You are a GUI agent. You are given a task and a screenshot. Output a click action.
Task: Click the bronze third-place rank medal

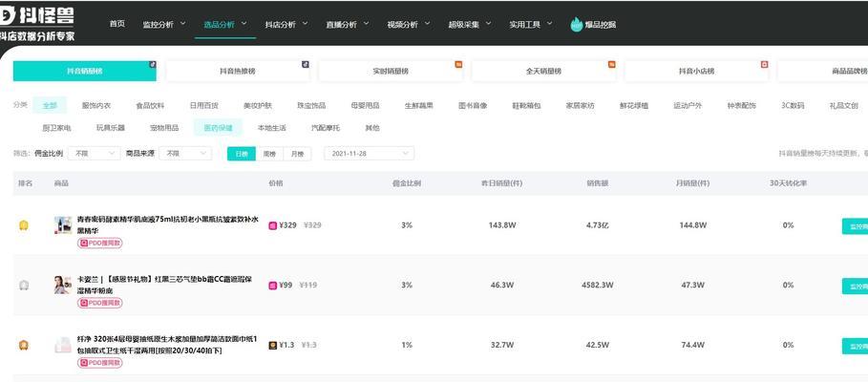pos(23,345)
